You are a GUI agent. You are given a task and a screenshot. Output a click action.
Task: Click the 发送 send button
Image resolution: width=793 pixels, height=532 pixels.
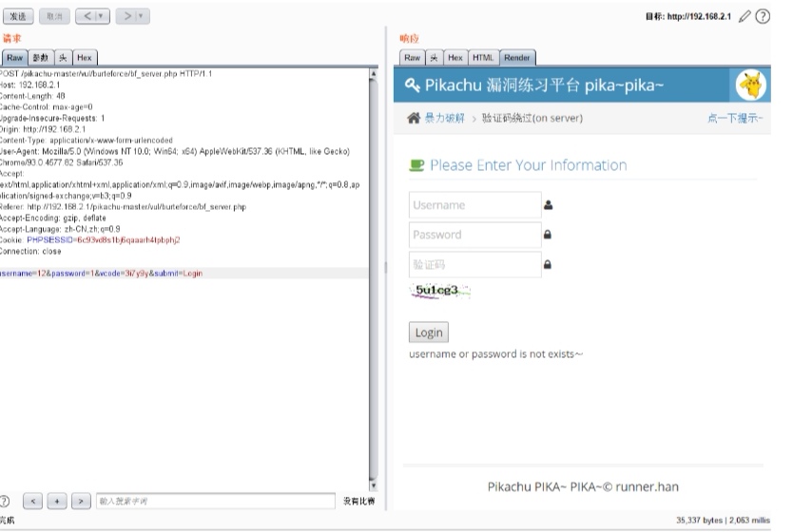coord(18,17)
